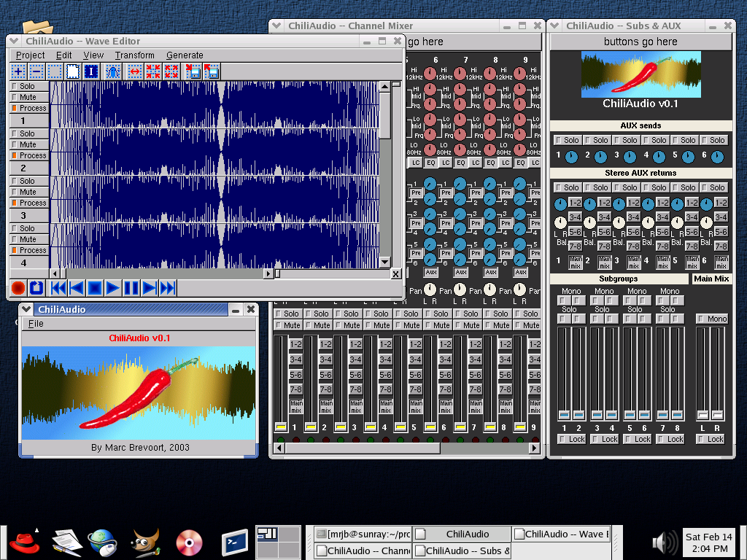Click the volume speaker icon in the panel
Screen dimensions: 747x560
(665, 542)
